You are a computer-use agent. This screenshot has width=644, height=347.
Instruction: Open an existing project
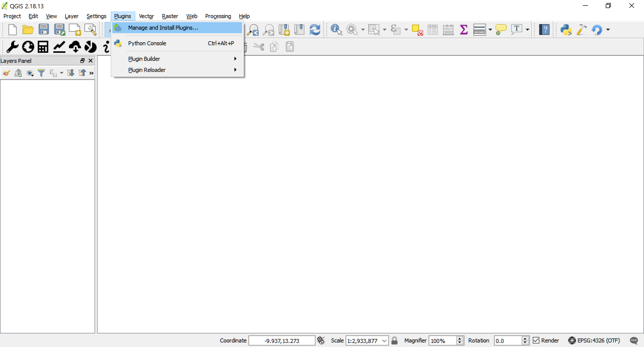click(x=28, y=29)
